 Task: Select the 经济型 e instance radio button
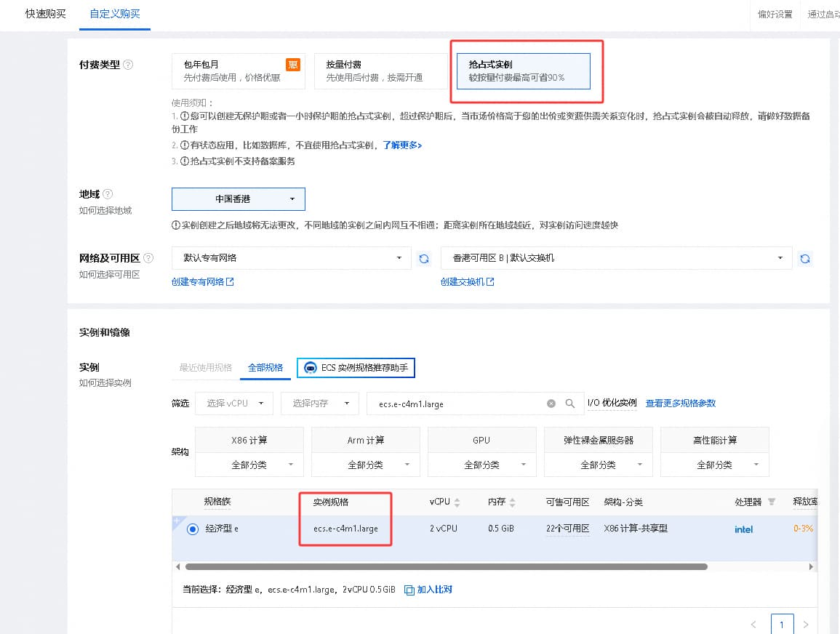coord(193,529)
